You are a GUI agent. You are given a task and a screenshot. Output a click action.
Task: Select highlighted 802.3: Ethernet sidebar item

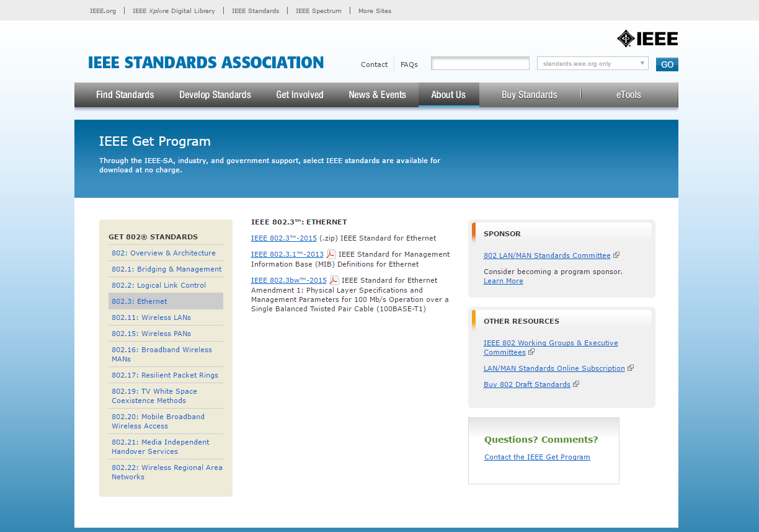[x=166, y=301]
